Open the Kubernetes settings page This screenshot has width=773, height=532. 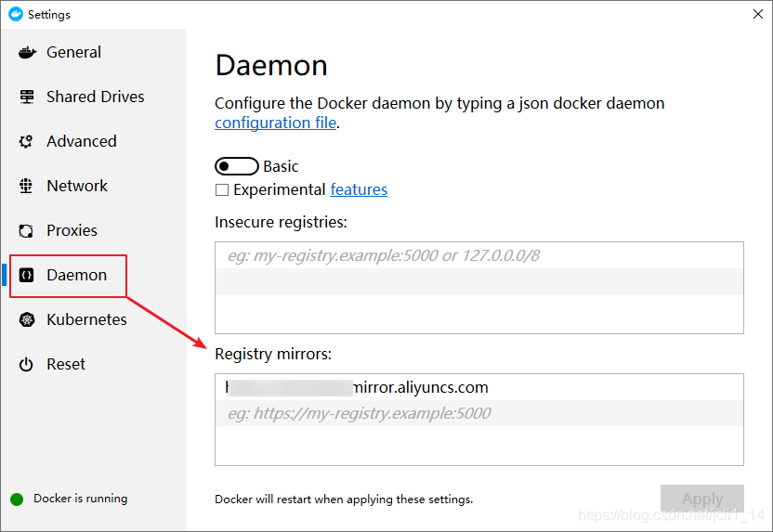click(x=86, y=319)
